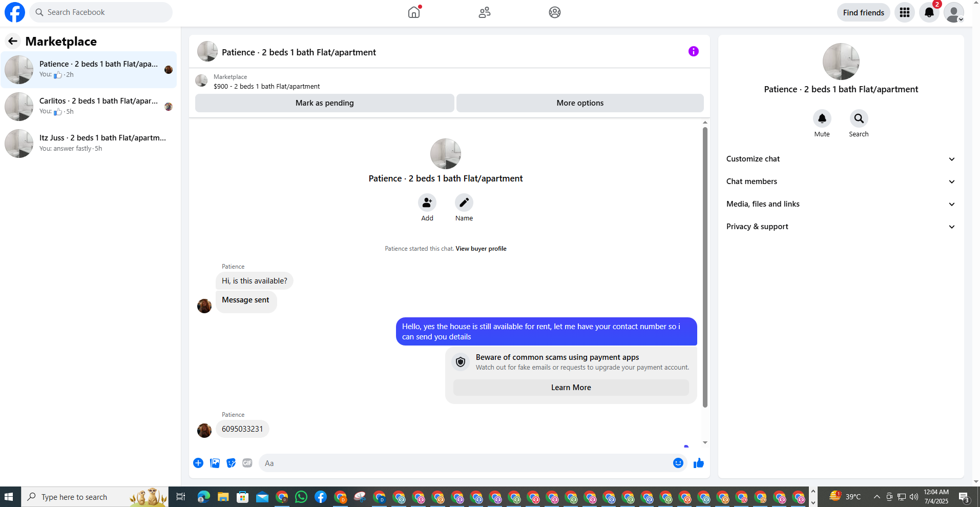Click the Facebook logo in the header

point(15,12)
